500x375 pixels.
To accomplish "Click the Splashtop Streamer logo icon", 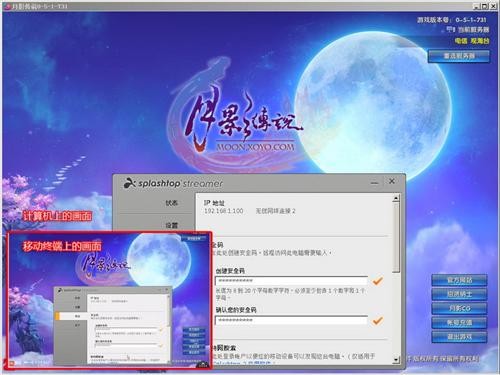I will (x=129, y=183).
